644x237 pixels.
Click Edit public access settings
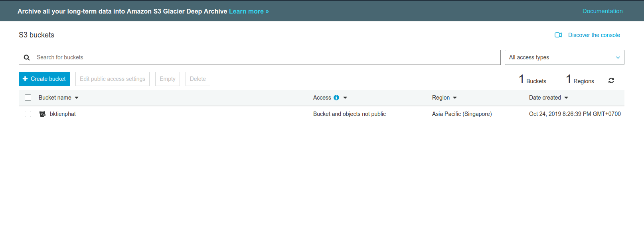[x=113, y=79]
